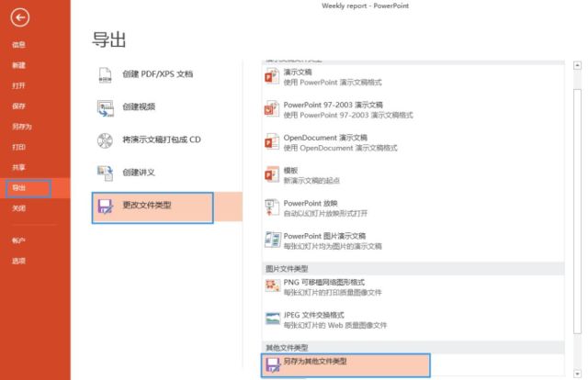Select JPEG 文件交换格式 image type
The width and height of the screenshot is (588, 380).
[413, 320]
